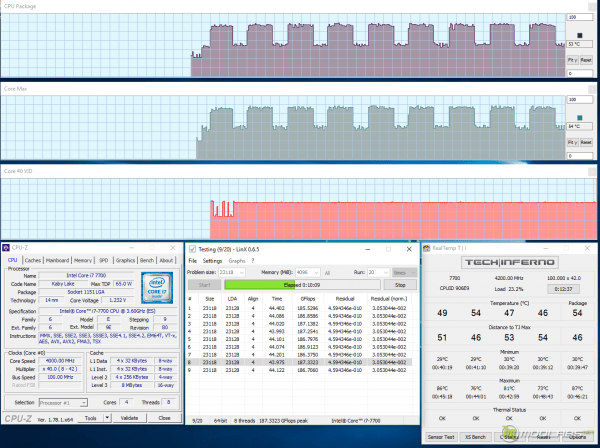Click the Core Max graph max value field
The height and width of the screenshot is (448, 600).
point(580,99)
